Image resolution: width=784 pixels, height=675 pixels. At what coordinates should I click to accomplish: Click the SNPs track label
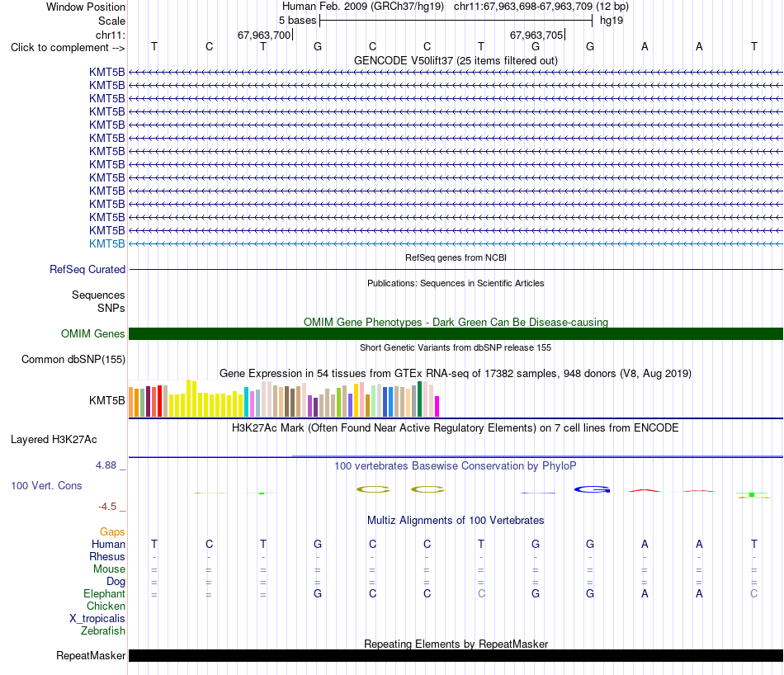point(111,308)
